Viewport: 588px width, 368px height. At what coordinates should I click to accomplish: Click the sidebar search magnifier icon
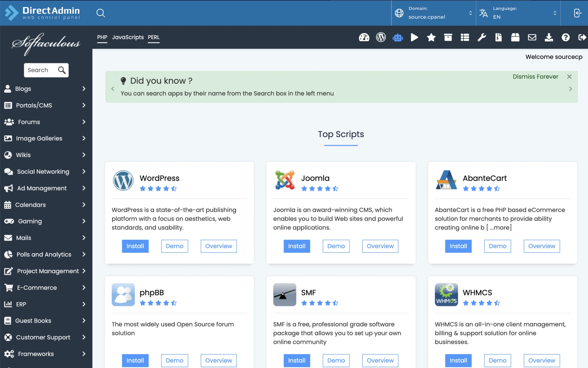coord(62,70)
